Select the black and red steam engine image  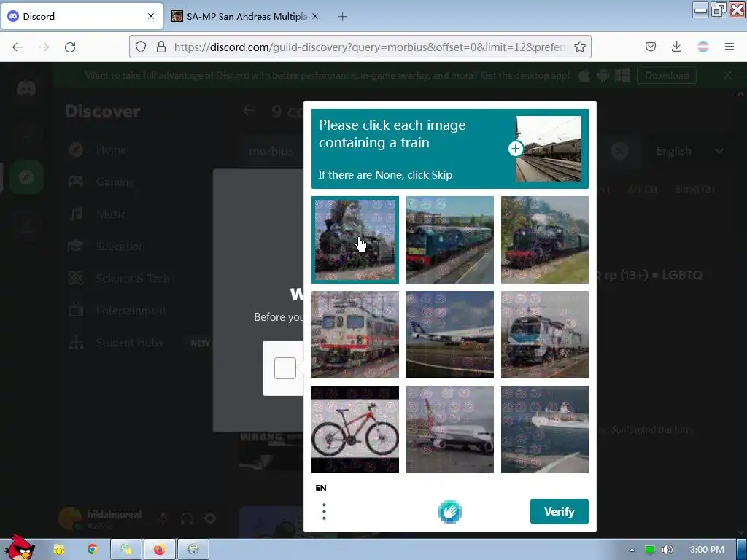point(544,239)
